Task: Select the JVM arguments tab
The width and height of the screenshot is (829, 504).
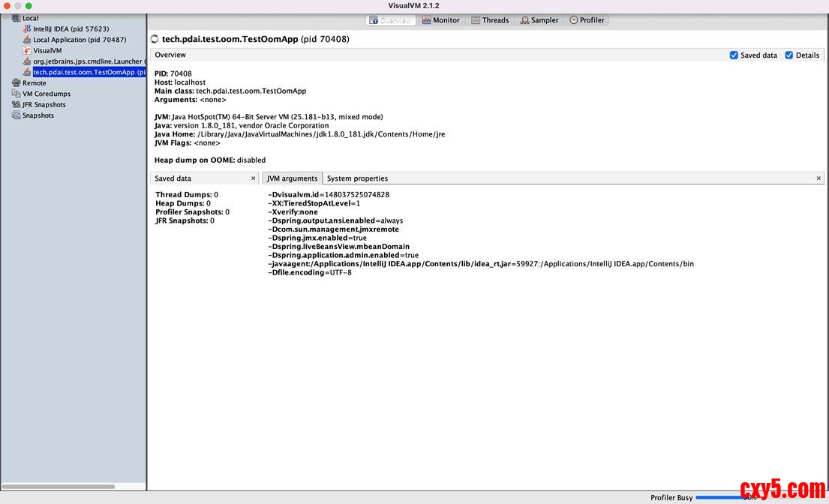Action: tap(293, 178)
